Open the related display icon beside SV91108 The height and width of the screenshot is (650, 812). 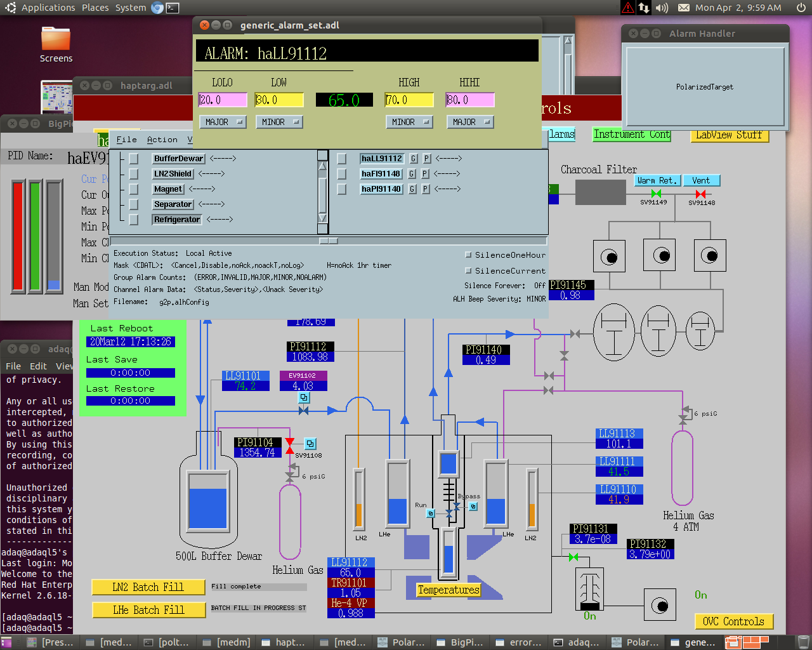pos(310,444)
